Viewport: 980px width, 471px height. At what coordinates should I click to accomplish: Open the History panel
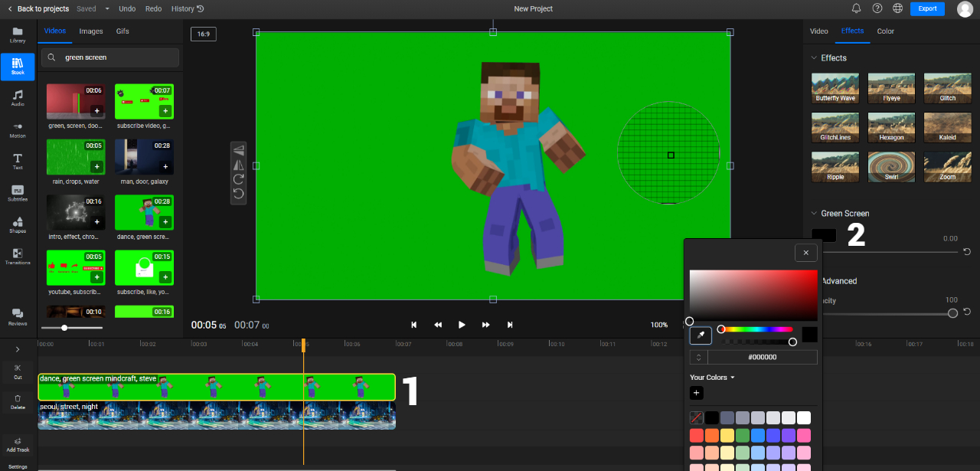188,9
